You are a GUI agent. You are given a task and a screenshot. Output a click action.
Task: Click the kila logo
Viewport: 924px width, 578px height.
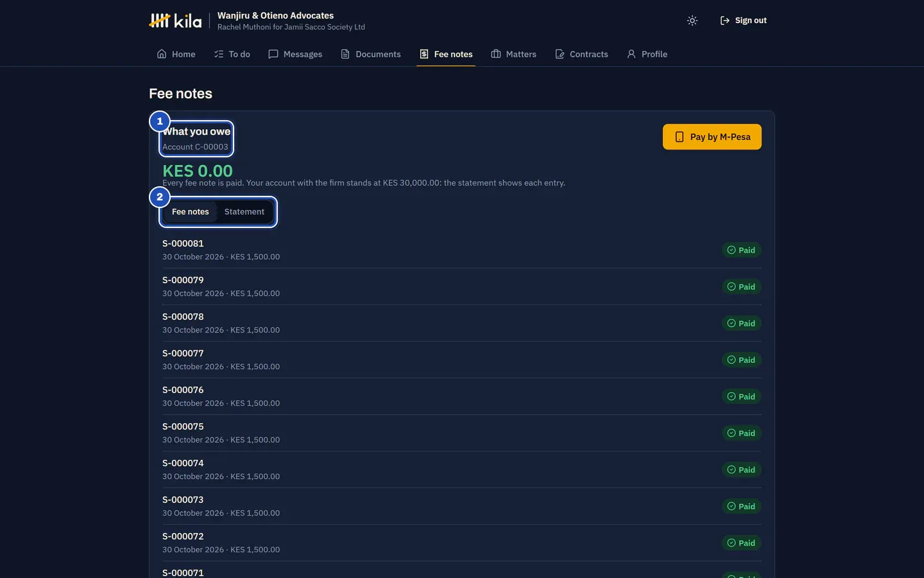pyautogui.click(x=175, y=21)
